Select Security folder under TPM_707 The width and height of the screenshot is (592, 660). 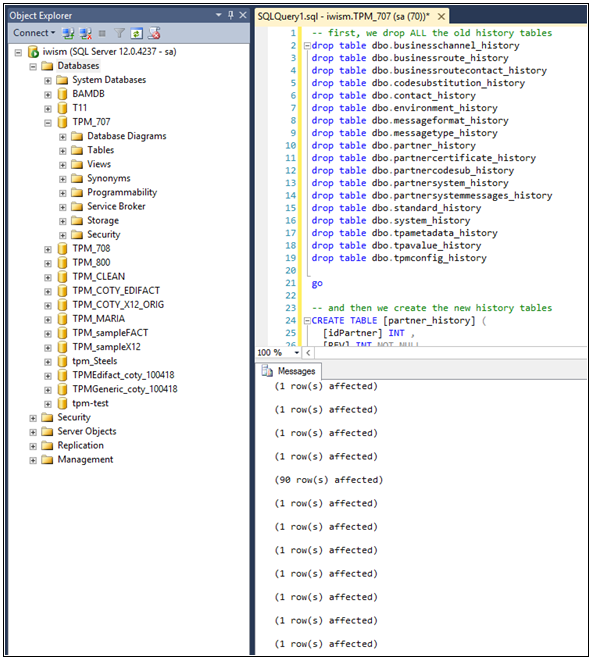(104, 234)
